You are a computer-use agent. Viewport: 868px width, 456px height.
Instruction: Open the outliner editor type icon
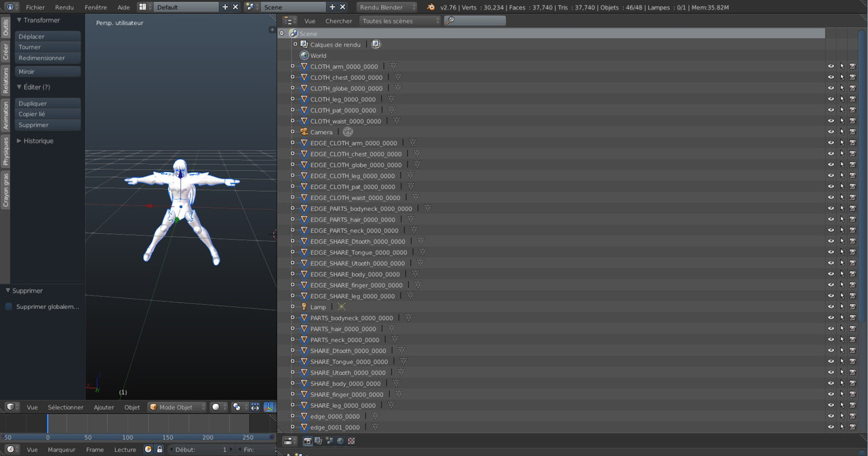pos(290,21)
